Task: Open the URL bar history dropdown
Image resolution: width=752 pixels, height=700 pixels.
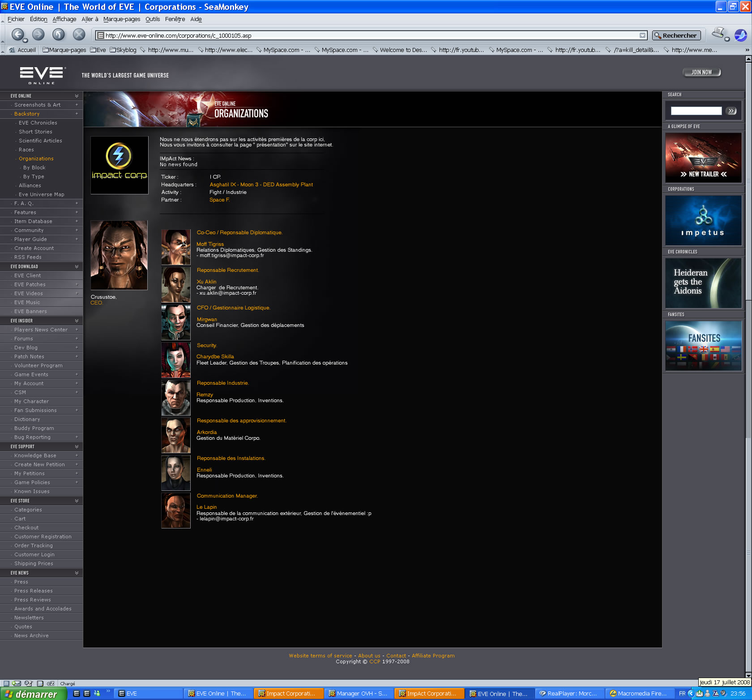Action: [643, 35]
